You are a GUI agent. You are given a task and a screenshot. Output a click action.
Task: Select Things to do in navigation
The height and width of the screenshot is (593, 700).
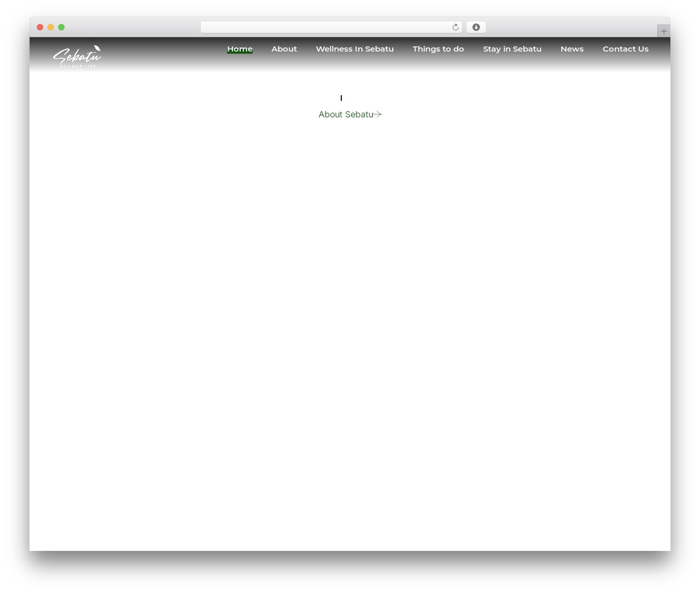point(438,49)
